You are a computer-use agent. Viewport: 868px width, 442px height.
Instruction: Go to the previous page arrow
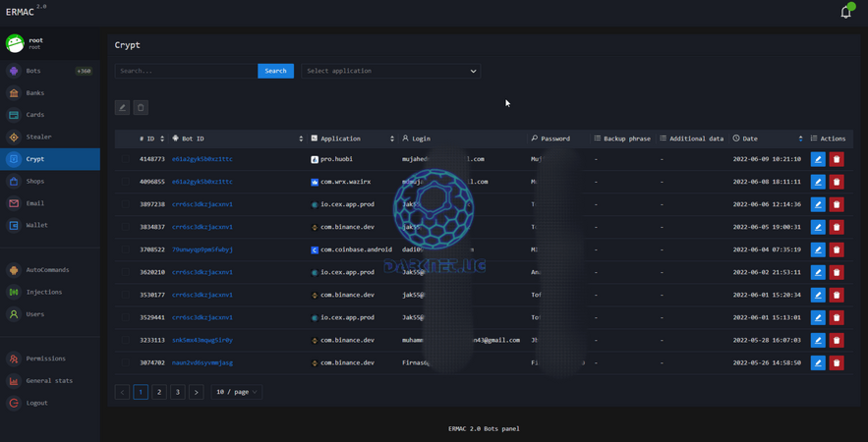click(x=122, y=392)
